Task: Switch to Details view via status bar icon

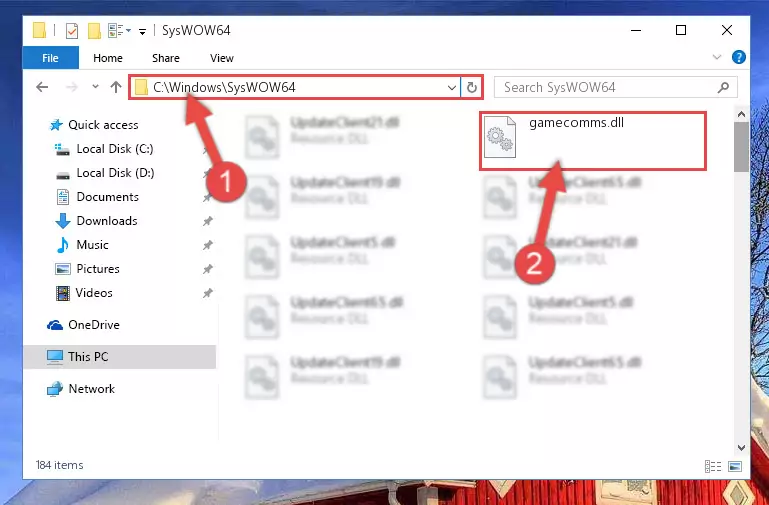Action: [713, 466]
